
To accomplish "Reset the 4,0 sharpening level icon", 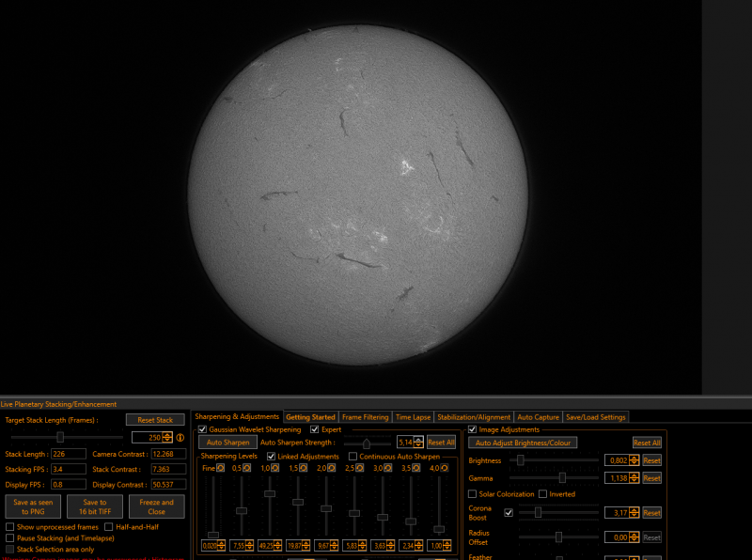I will 445,468.
